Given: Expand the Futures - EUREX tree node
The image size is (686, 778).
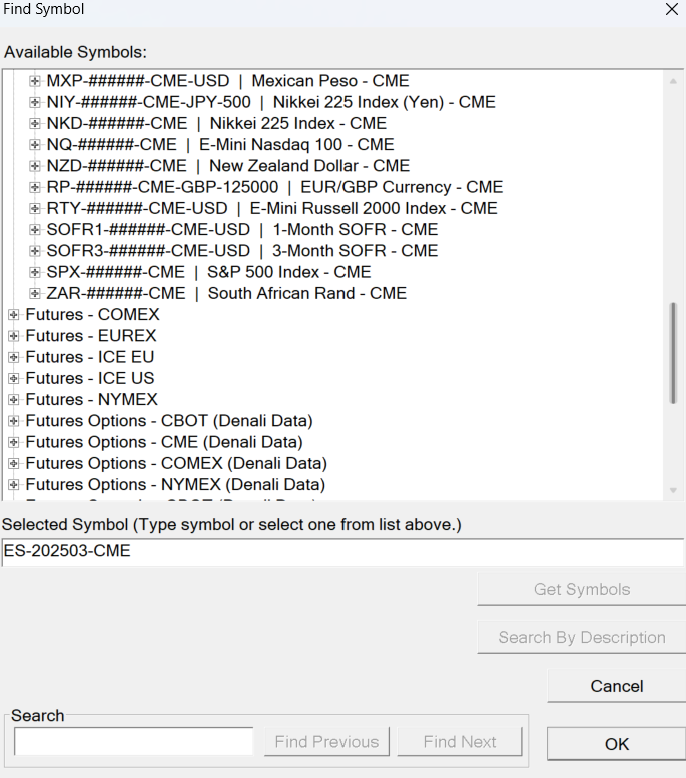Looking at the screenshot, I should [x=14, y=336].
